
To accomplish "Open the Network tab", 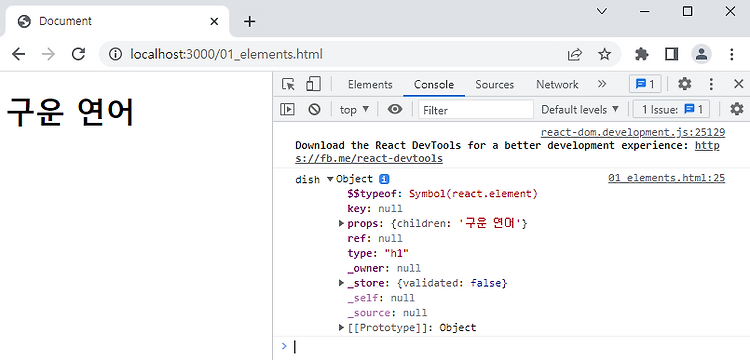I will click(557, 85).
